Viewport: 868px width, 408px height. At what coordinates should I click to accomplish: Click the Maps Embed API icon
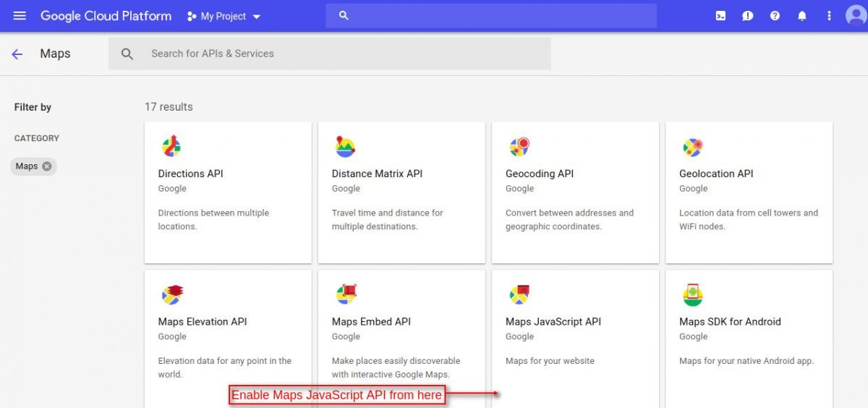click(346, 294)
